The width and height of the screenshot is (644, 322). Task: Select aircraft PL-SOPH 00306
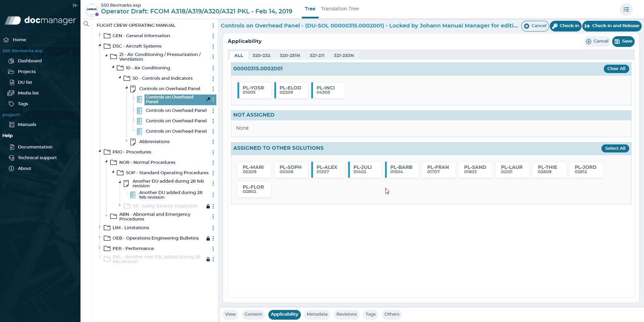click(x=291, y=170)
